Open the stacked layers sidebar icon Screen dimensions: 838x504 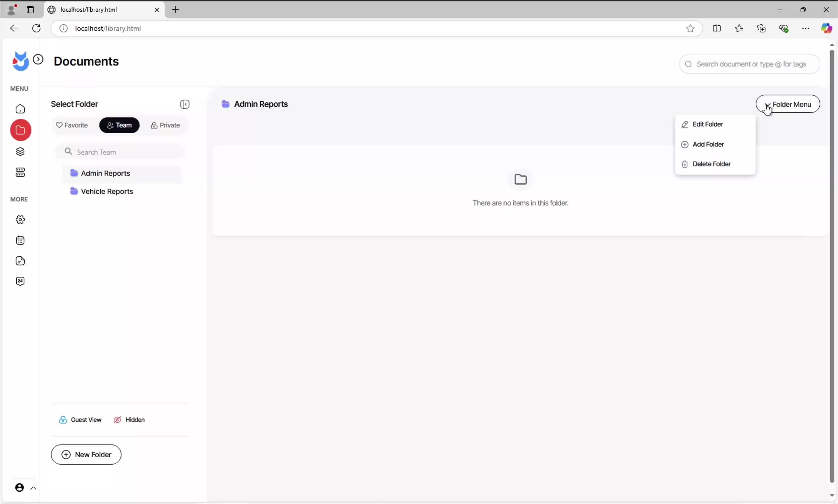pos(20,151)
